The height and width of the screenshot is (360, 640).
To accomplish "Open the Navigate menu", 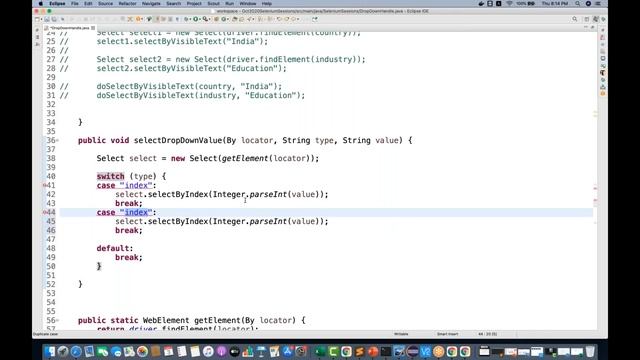I will point(151,3).
